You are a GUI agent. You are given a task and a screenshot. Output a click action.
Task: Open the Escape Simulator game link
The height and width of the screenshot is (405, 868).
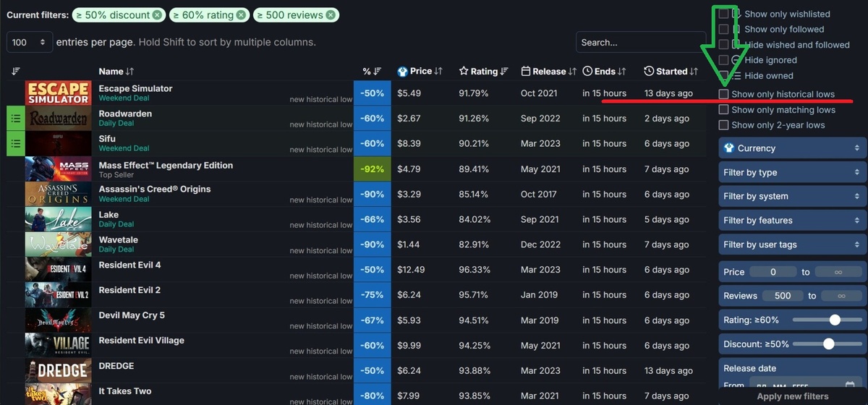click(135, 88)
